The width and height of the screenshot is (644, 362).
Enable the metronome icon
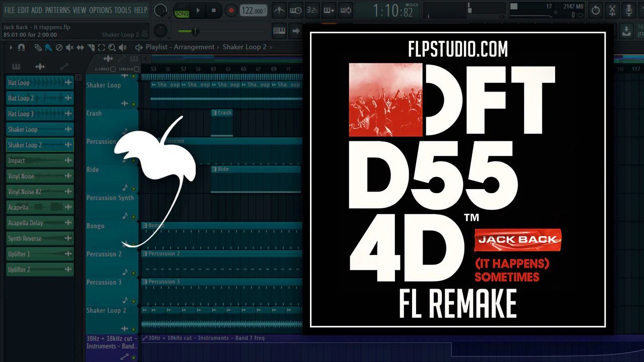pyautogui.click(x=279, y=10)
